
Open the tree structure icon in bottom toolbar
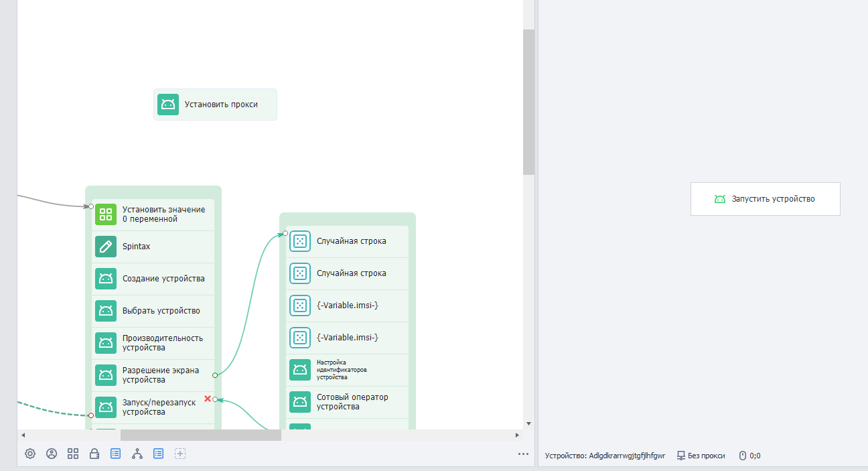pos(137,454)
